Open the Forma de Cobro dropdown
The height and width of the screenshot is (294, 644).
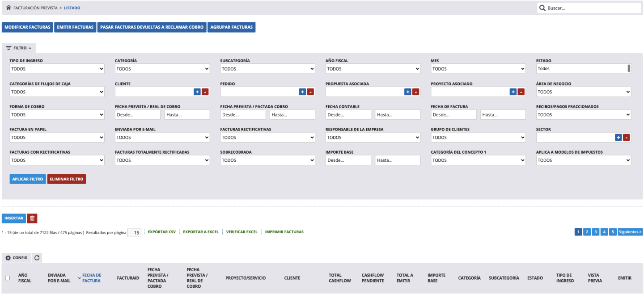pos(57,115)
